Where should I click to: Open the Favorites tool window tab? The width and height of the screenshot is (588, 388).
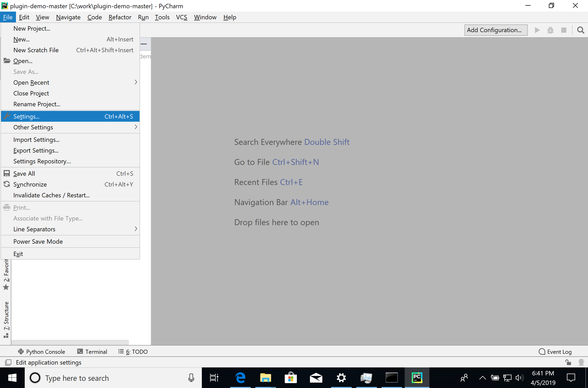pyautogui.click(x=6, y=275)
